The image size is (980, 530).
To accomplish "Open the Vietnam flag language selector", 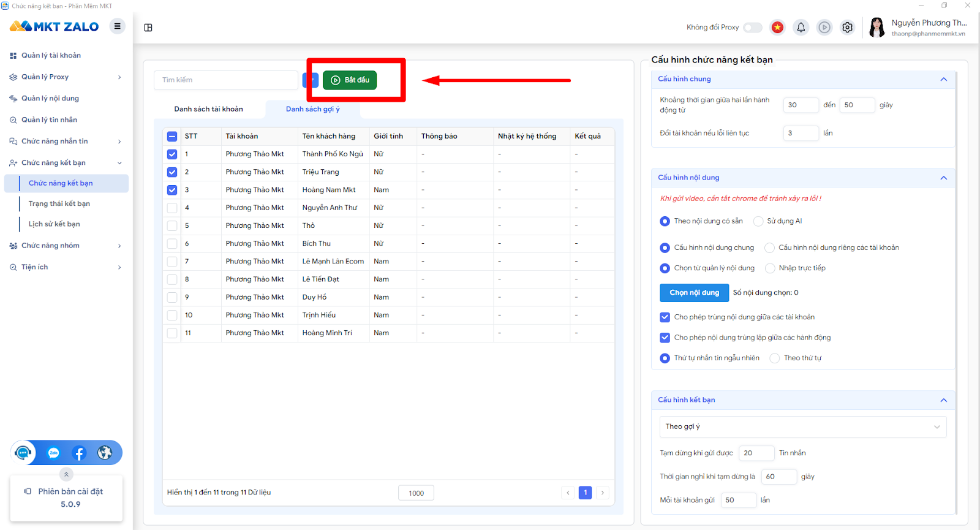I will click(x=777, y=28).
